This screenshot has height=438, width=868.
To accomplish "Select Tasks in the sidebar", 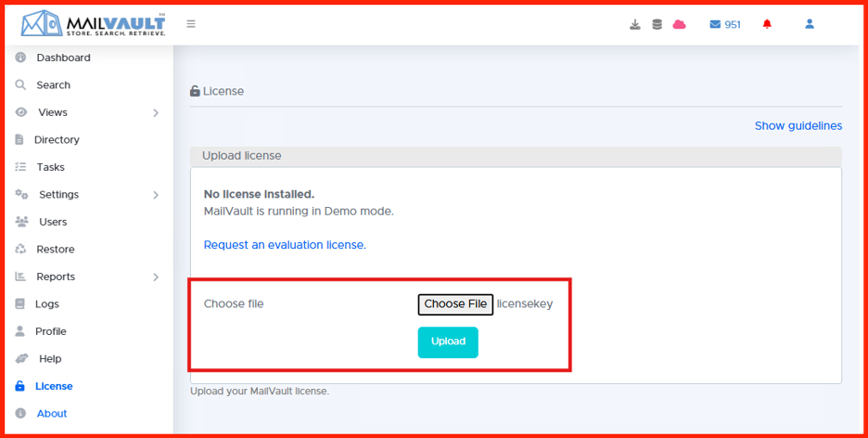I will (x=50, y=167).
